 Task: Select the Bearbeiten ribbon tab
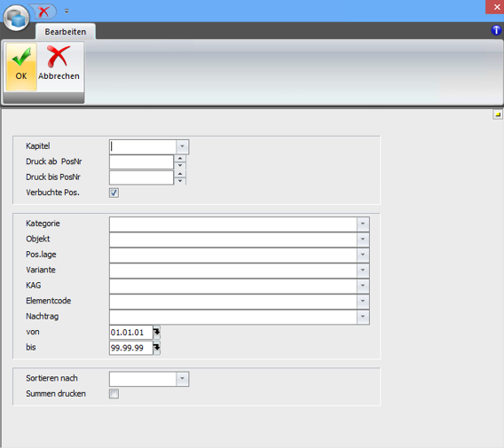coord(66,32)
